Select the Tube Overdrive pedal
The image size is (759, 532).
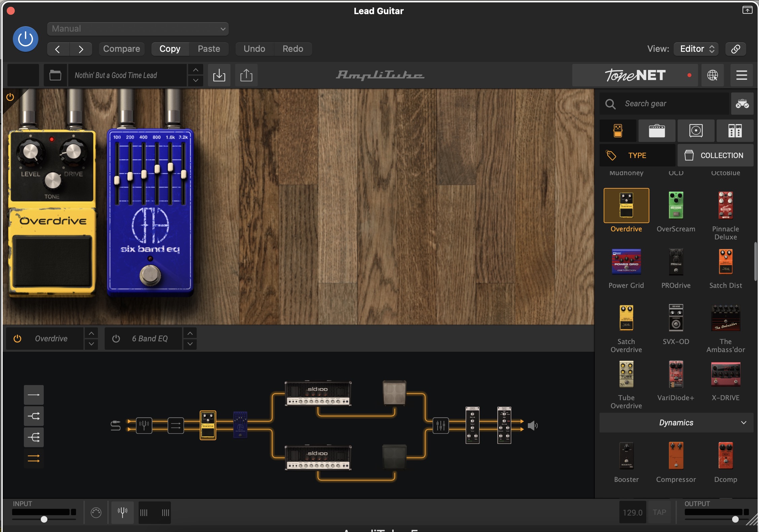(626, 384)
